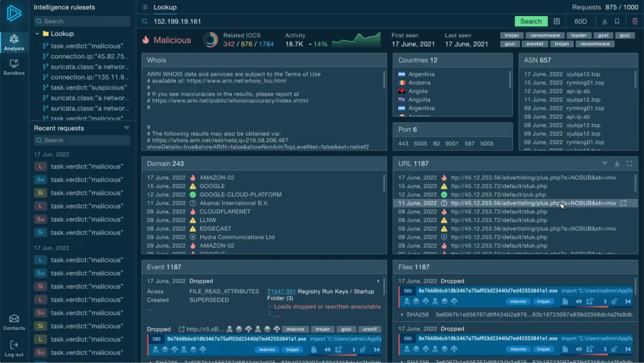Viewport: 644px width, 363px height.
Task: Delete the lookup with the red trash icon
Action: click(x=634, y=21)
